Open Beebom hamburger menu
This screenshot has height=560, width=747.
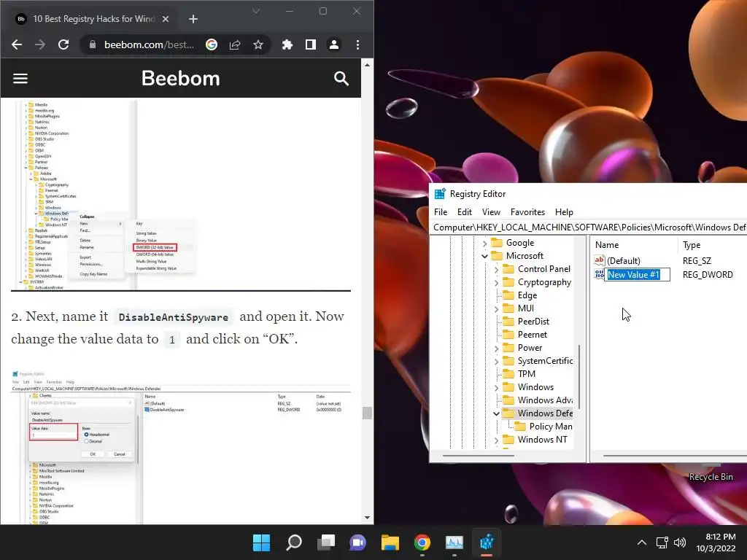pyautogui.click(x=20, y=79)
